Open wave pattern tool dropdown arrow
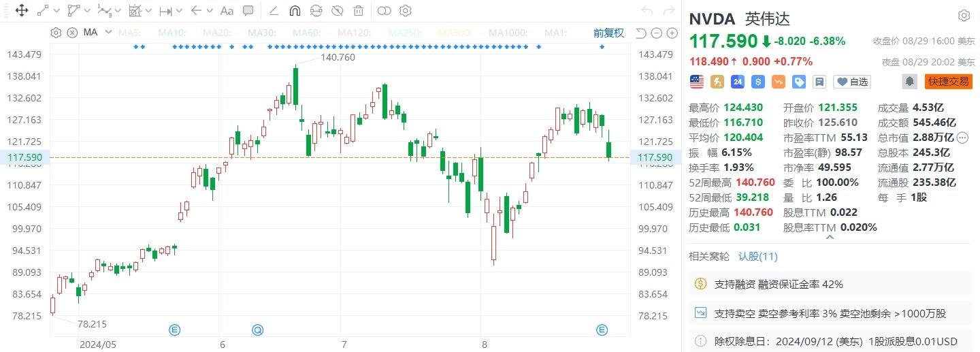This screenshot has width=980, height=352. [x=117, y=11]
